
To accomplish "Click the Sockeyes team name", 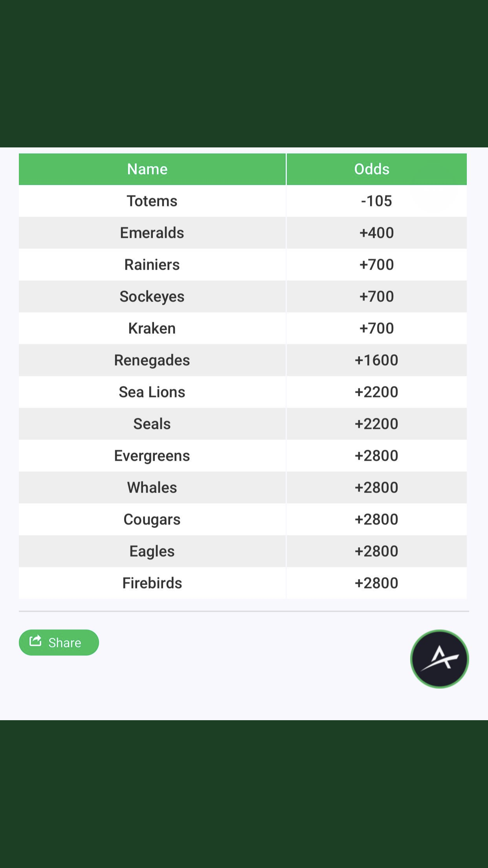I will pyautogui.click(x=152, y=296).
